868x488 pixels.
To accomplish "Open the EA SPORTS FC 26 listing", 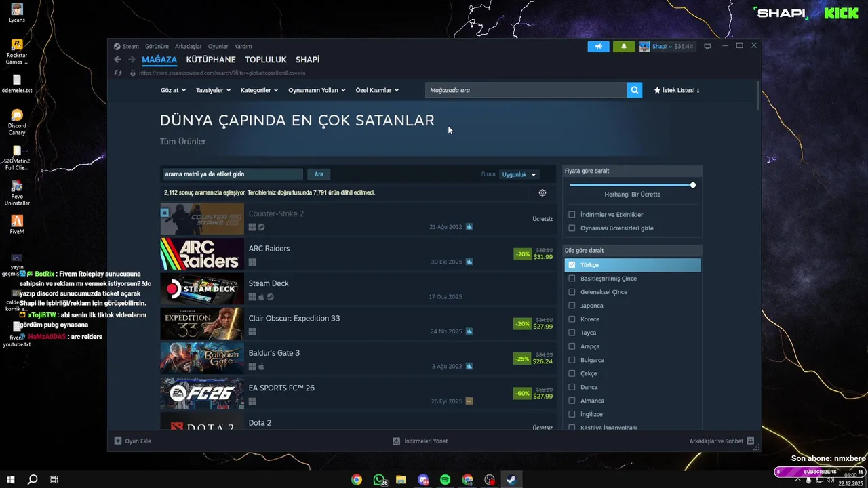I will click(358, 394).
